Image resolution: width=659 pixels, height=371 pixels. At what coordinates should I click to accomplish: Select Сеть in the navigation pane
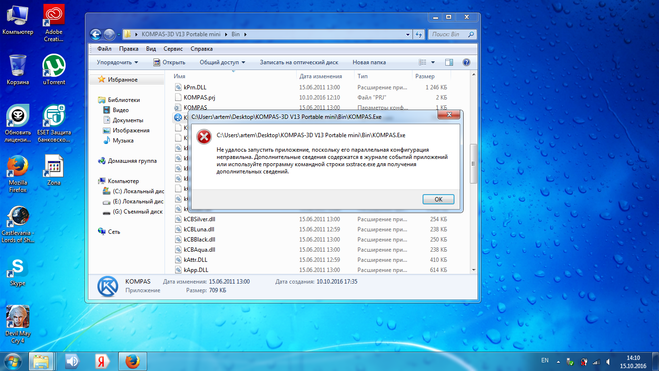[109, 232]
